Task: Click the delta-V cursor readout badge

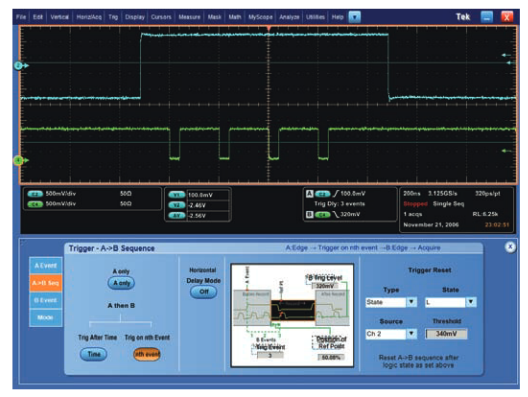Action: pyautogui.click(x=176, y=216)
